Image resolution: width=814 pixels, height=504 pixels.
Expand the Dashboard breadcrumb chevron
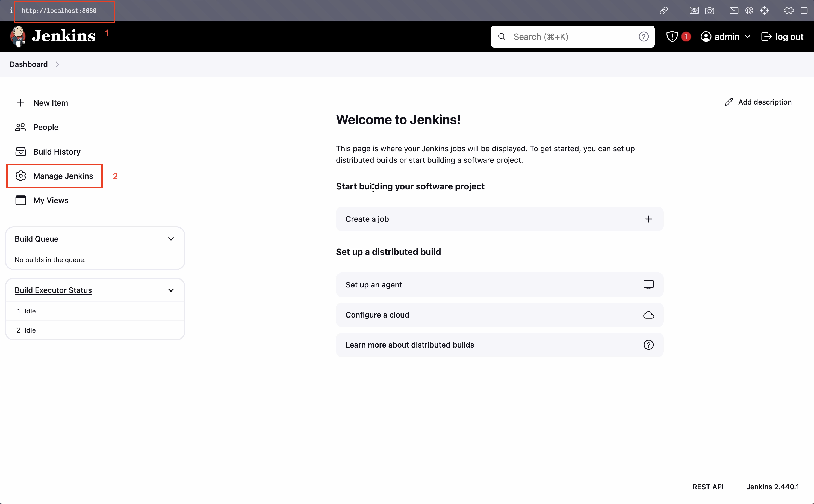[57, 64]
